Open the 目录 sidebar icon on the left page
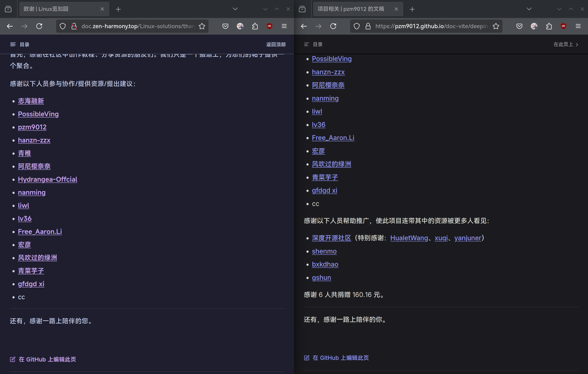The image size is (588, 374). (x=13, y=44)
